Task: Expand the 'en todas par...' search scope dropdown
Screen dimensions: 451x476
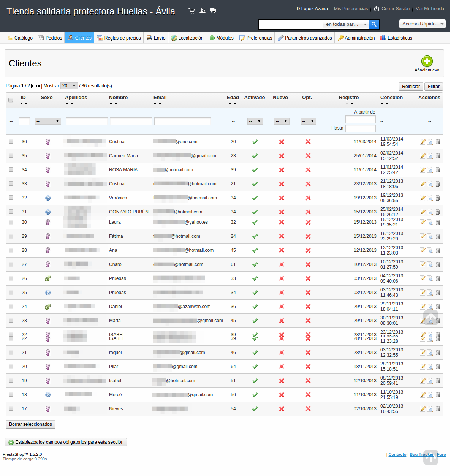Action: coord(345,24)
